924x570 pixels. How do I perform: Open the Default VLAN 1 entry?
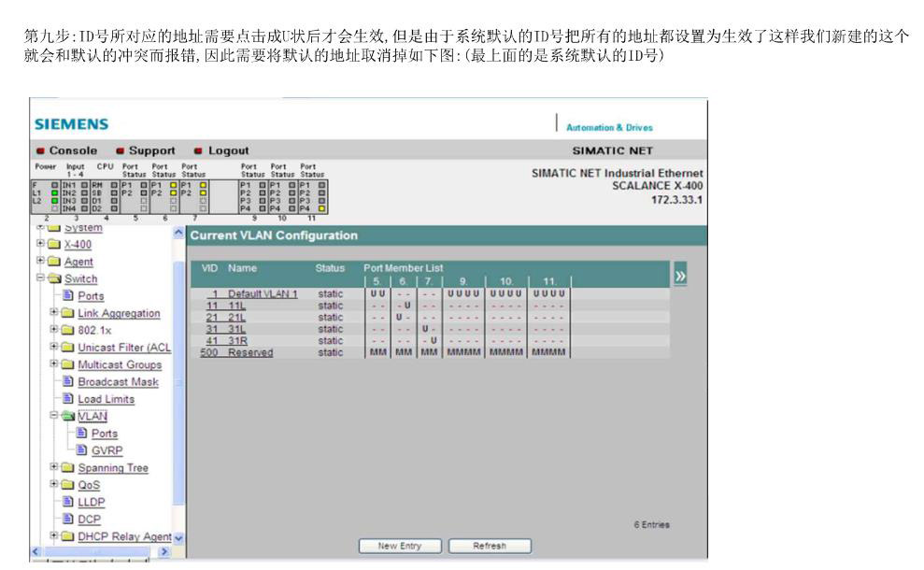tap(262, 294)
